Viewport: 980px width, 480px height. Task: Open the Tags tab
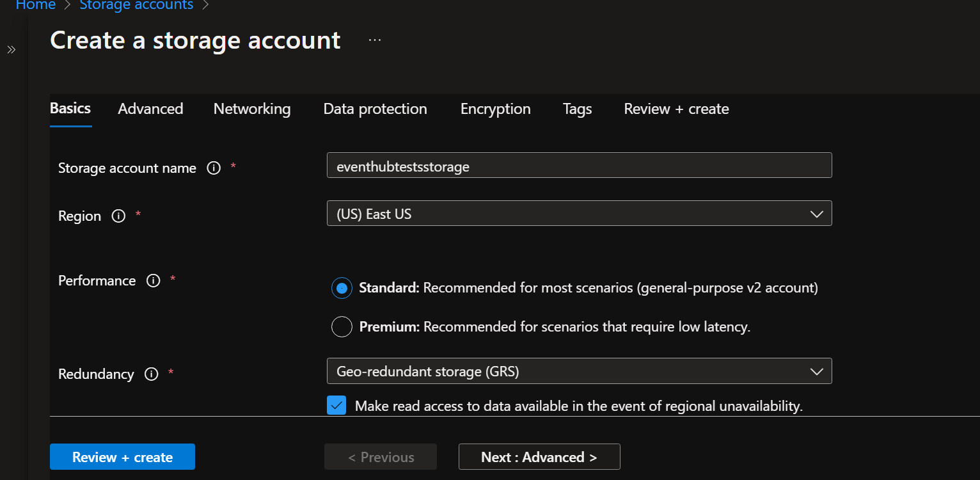pyautogui.click(x=577, y=109)
